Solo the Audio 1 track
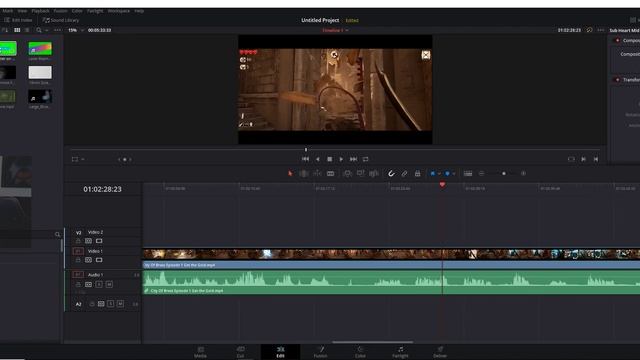The width and height of the screenshot is (640, 360). pyautogui.click(x=99, y=284)
